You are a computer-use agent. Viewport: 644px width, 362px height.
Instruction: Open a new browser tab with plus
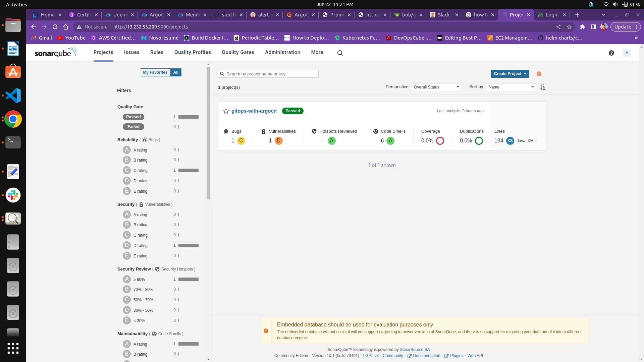coord(577,15)
